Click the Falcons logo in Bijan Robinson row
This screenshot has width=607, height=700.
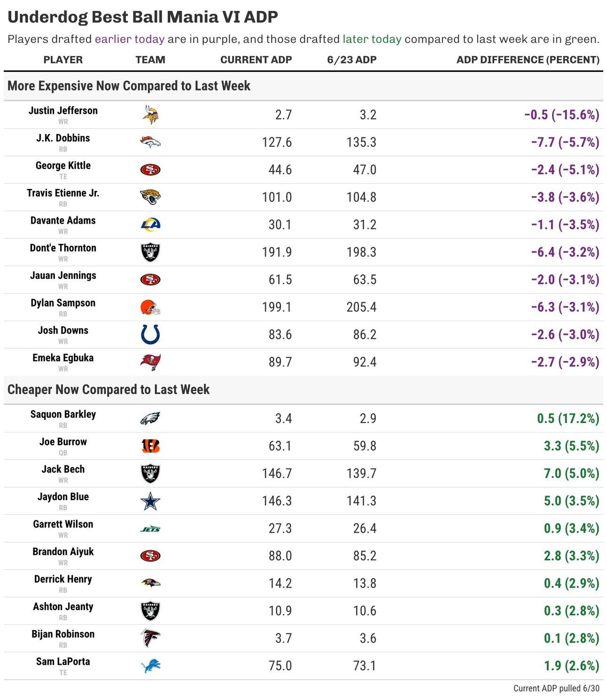(x=150, y=638)
